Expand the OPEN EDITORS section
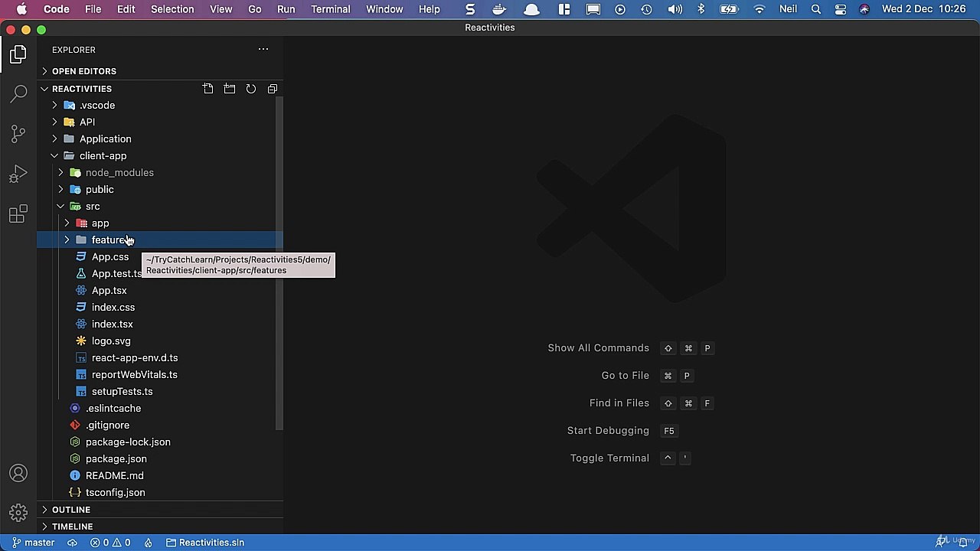980x551 pixels. [x=160, y=71]
